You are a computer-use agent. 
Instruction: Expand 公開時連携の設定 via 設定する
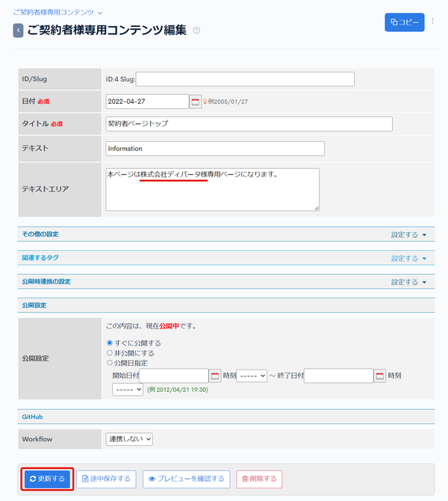click(408, 282)
